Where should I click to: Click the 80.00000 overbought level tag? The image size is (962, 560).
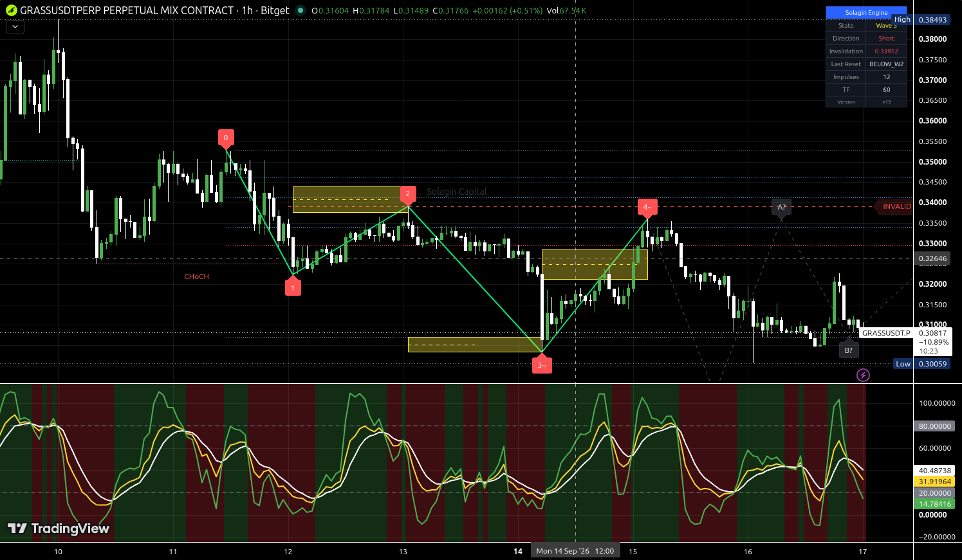point(934,426)
